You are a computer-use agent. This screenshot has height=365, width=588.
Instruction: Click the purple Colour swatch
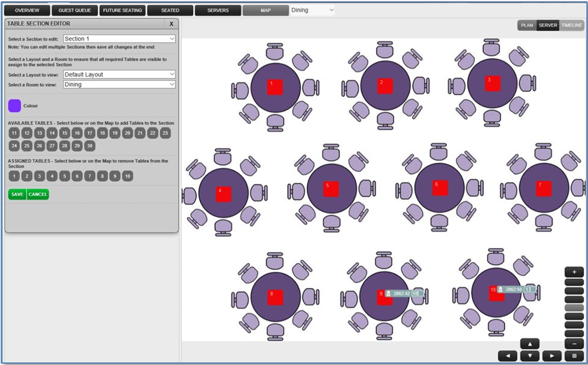point(14,106)
